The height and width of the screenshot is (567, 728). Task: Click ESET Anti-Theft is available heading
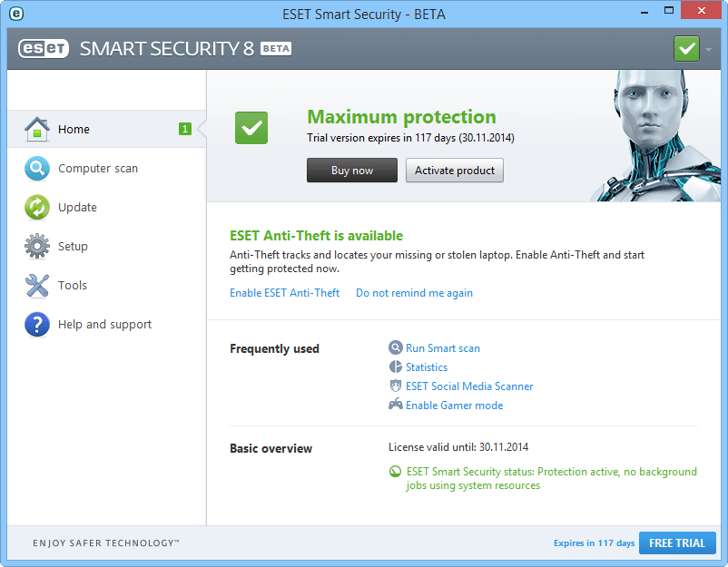(x=316, y=236)
